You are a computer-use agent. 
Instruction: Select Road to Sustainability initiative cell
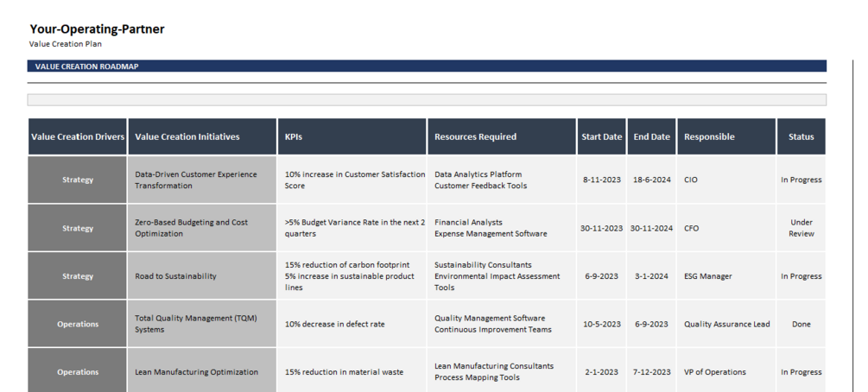click(x=202, y=275)
